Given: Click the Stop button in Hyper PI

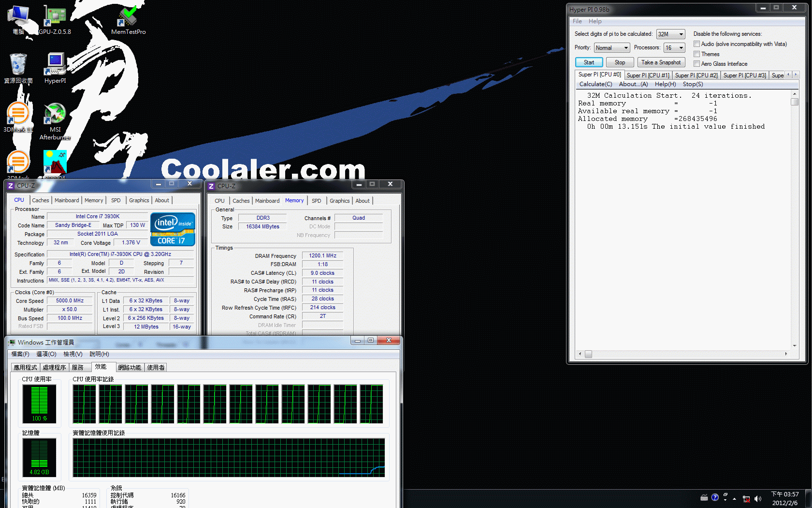Looking at the screenshot, I should coord(620,62).
